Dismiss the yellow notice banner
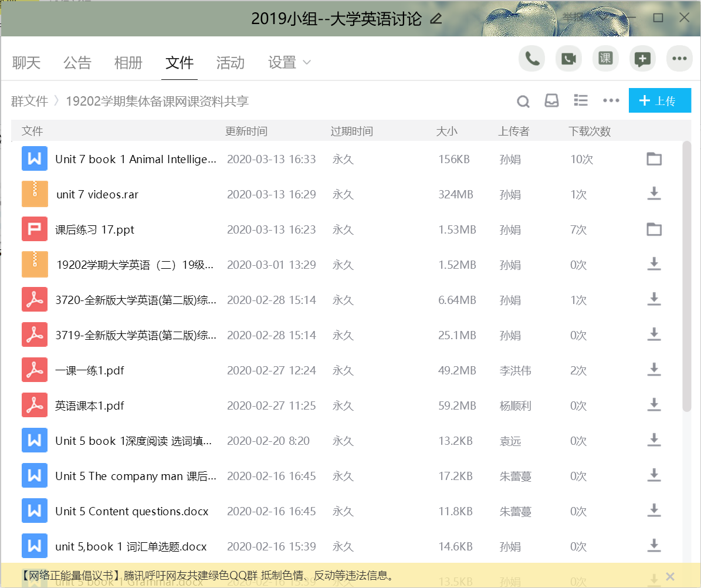 click(x=670, y=576)
